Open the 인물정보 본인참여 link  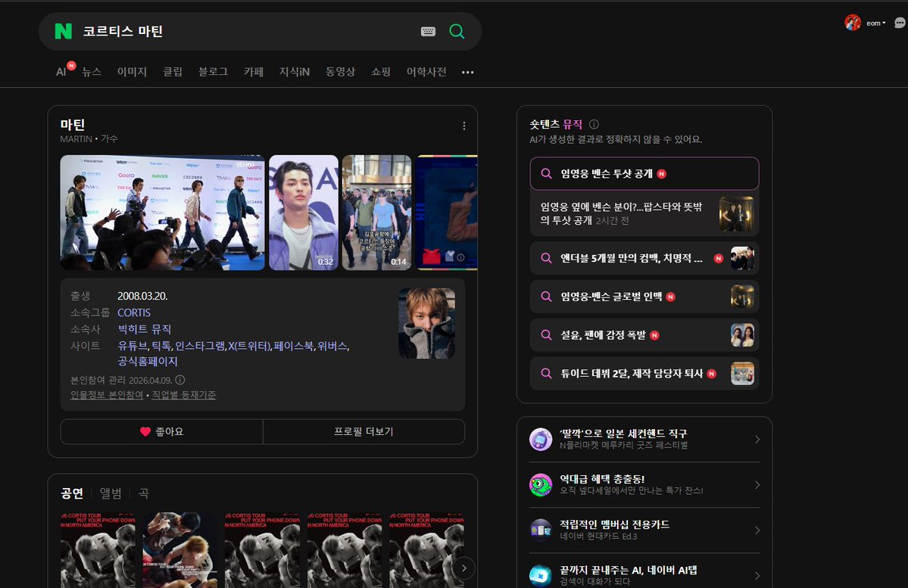pyautogui.click(x=107, y=395)
